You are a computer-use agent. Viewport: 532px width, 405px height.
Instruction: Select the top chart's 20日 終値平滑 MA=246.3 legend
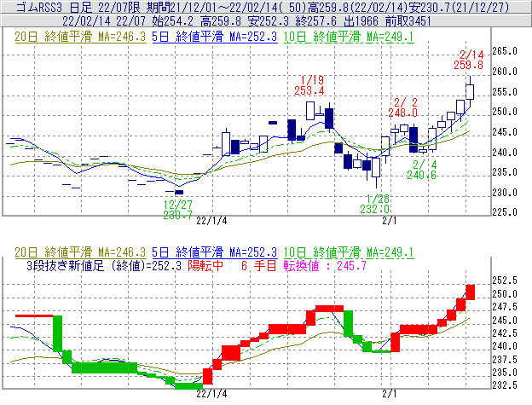click(x=80, y=37)
